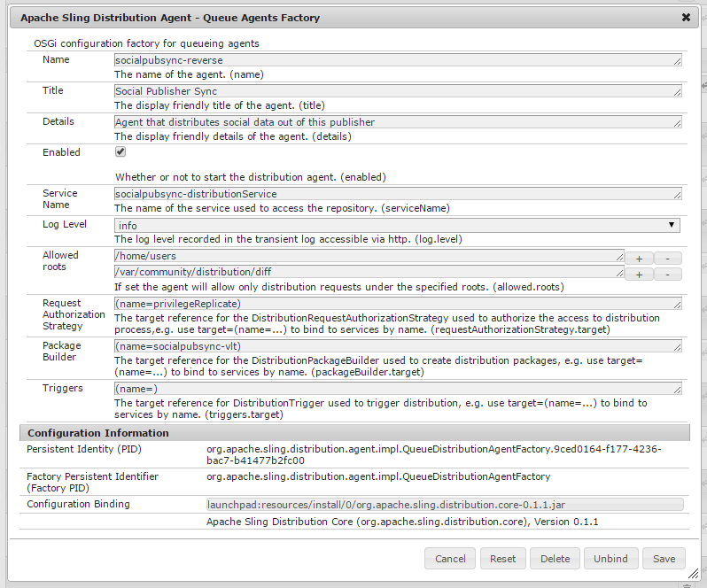The width and height of the screenshot is (707, 588).
Task: Delete this agent configuration
Action: click(x=555, y=559)
